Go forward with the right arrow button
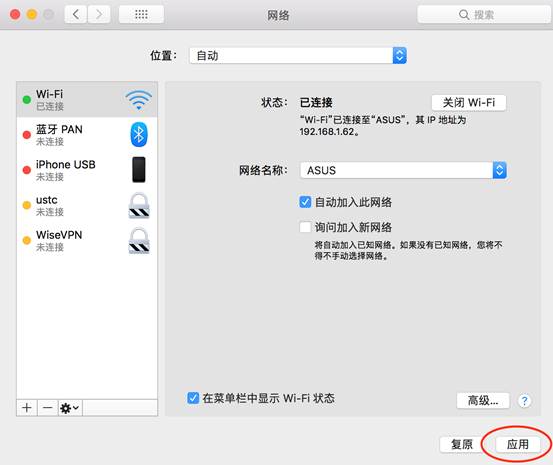553x465 pixels. tap(99, 14)
